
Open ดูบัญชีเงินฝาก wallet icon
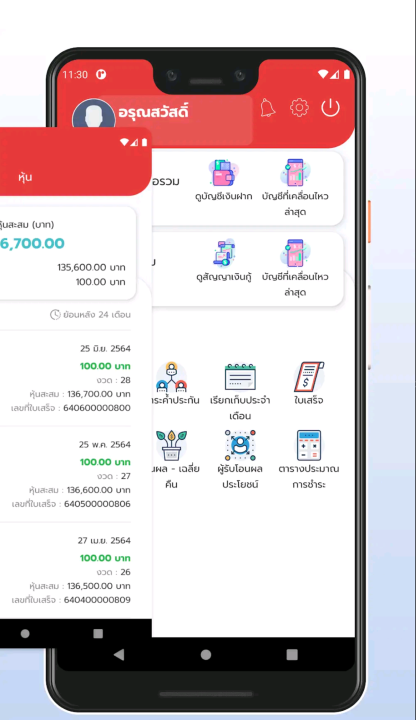224,173
